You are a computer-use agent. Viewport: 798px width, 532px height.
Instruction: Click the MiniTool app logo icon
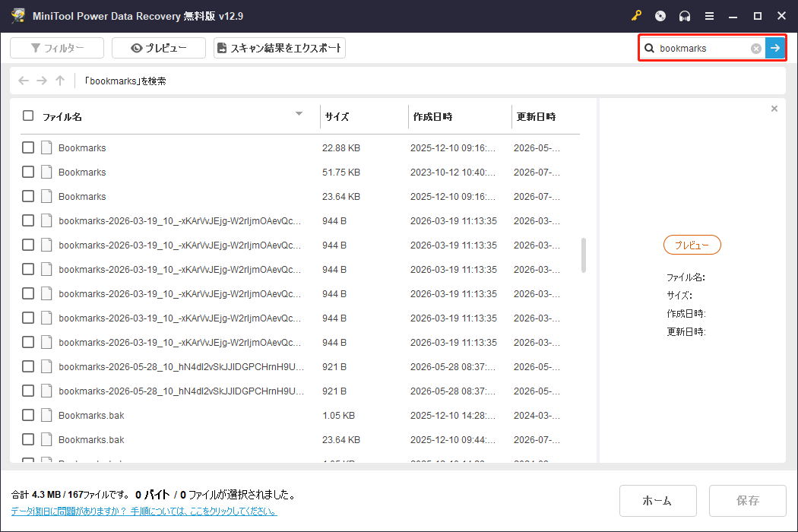coord(18,16)
